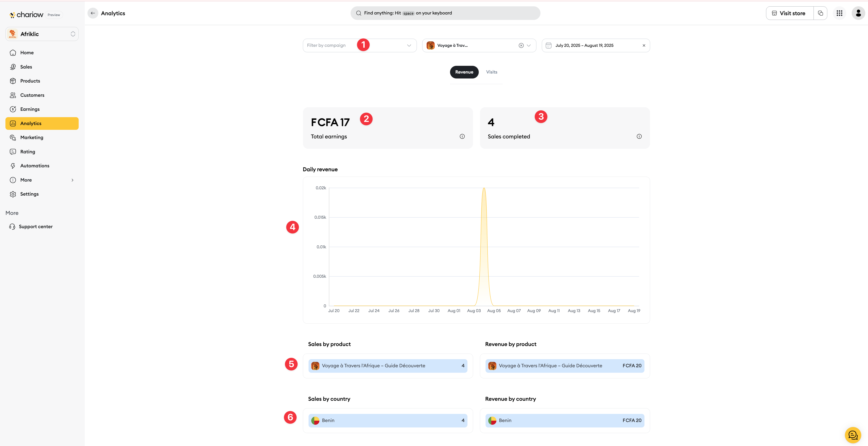Viewport: 868px width, 446px height.
Task: Click the search magnifier icon
Action: coord(359,13)
